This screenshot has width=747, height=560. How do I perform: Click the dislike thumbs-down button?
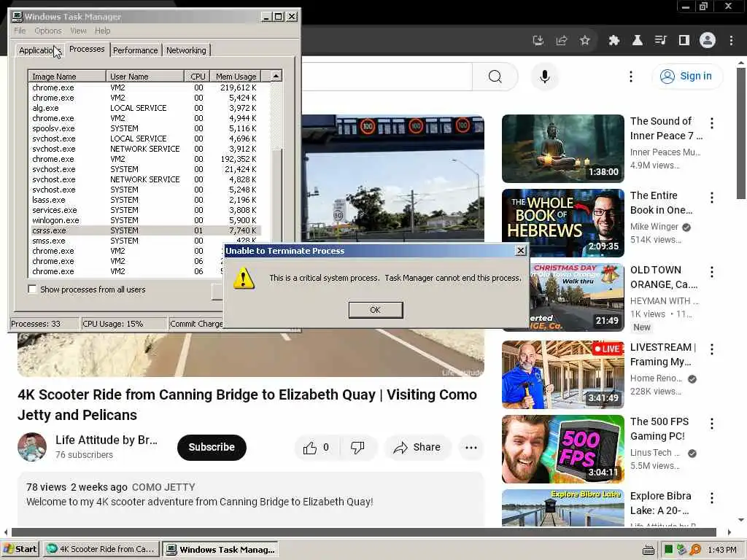coord(358,447)
